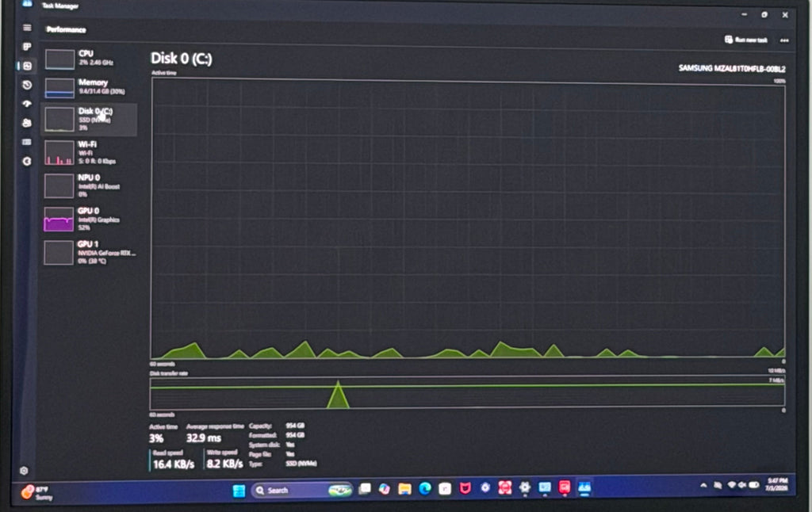The image size is (812, 512).
Task: Click the GPU 0 purple graph thumbnail
Action: (x=59, y=219)
